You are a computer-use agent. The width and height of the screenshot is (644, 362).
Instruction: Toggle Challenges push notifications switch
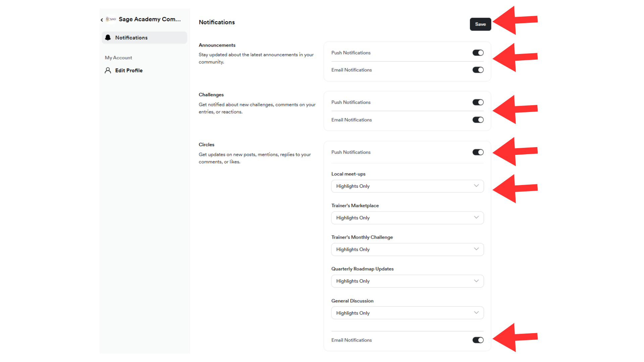click(x=478, y=102)
